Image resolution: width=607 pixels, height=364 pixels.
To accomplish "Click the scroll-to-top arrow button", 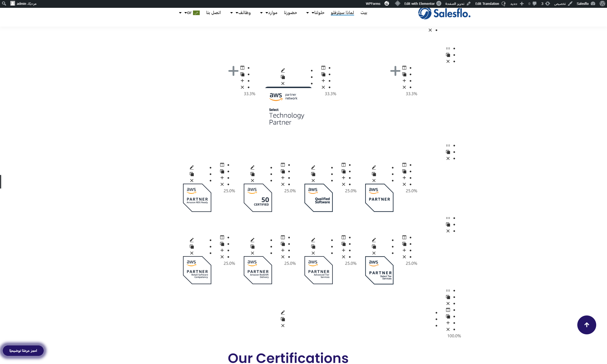I will [586, 325].
